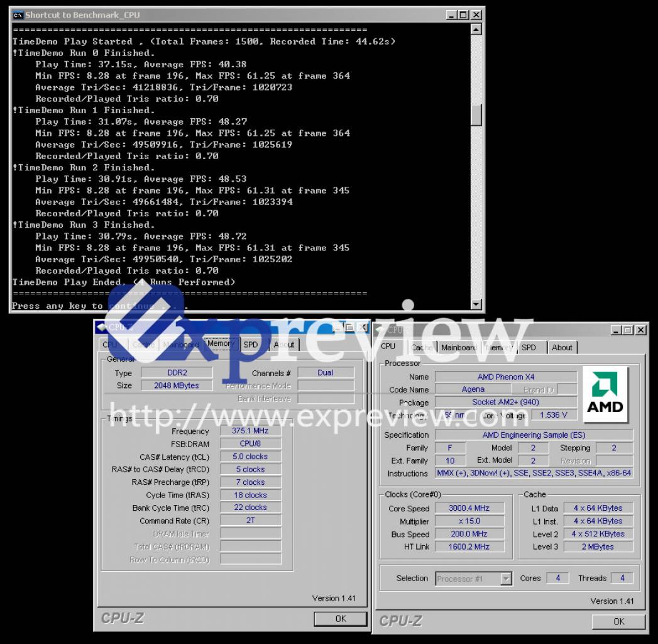Open Cache tab in right CPU-Z window
This screenshot has height=644, width=658.
point(422,348)
